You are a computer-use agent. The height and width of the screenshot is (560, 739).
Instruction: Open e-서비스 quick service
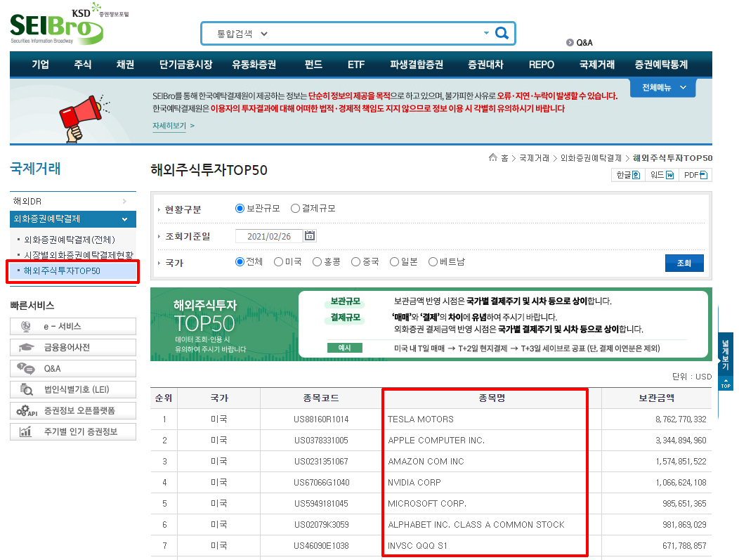(73, 326)
